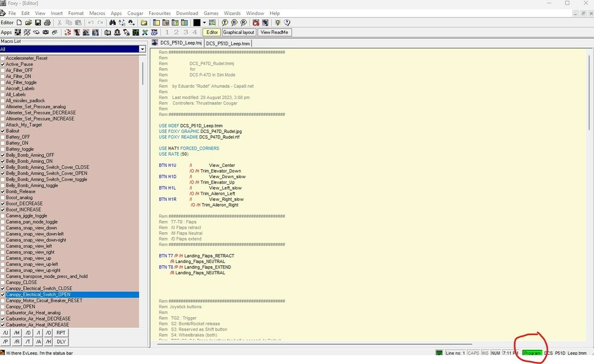Open the Macro List filter dropdown
This screenshot has width=594, height=364.
[142, 49]
